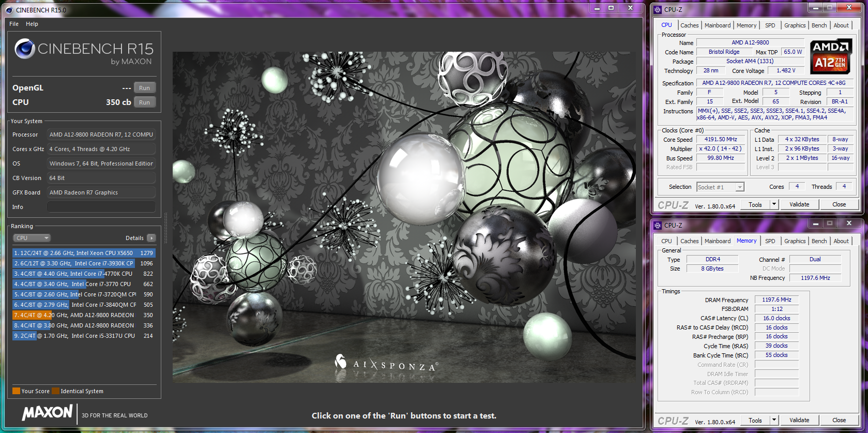
Task: Select highlighted ranking row scoring 350
Action: pos(84,315)
